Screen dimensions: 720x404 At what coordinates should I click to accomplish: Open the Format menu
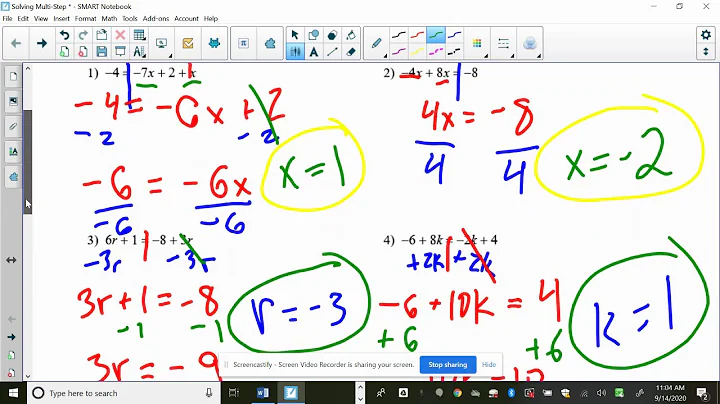point(85,18)
